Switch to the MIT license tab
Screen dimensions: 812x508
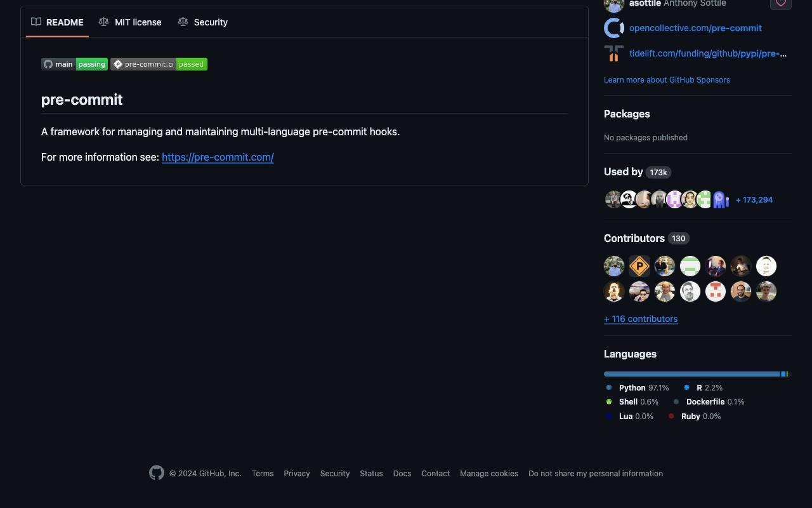(x=130, y=22)
